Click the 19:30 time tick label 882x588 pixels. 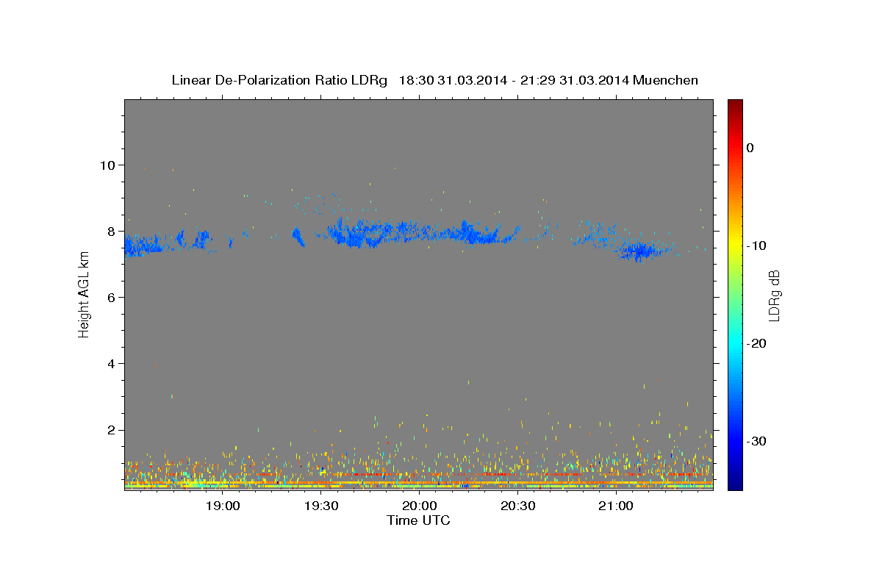click(x=320, y=506)
